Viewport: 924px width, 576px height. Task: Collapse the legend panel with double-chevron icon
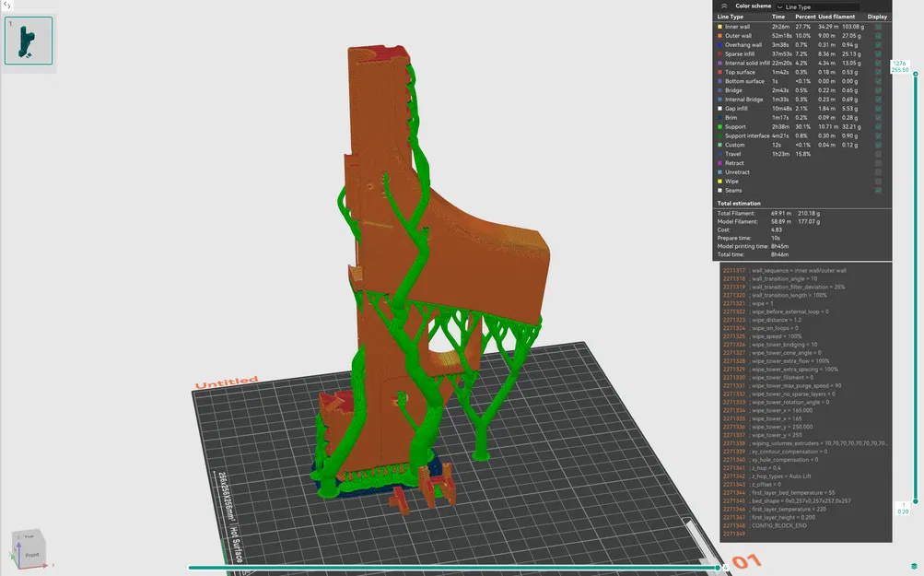[724, 6]
